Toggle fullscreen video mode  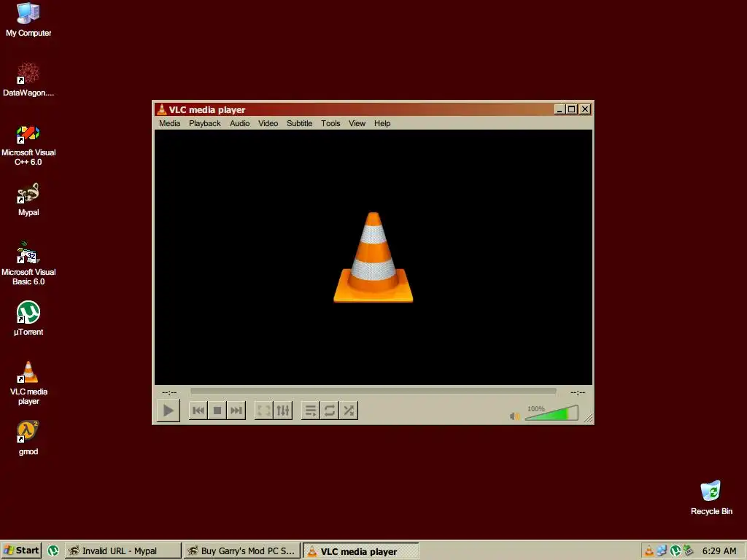[x=263, y=411]
